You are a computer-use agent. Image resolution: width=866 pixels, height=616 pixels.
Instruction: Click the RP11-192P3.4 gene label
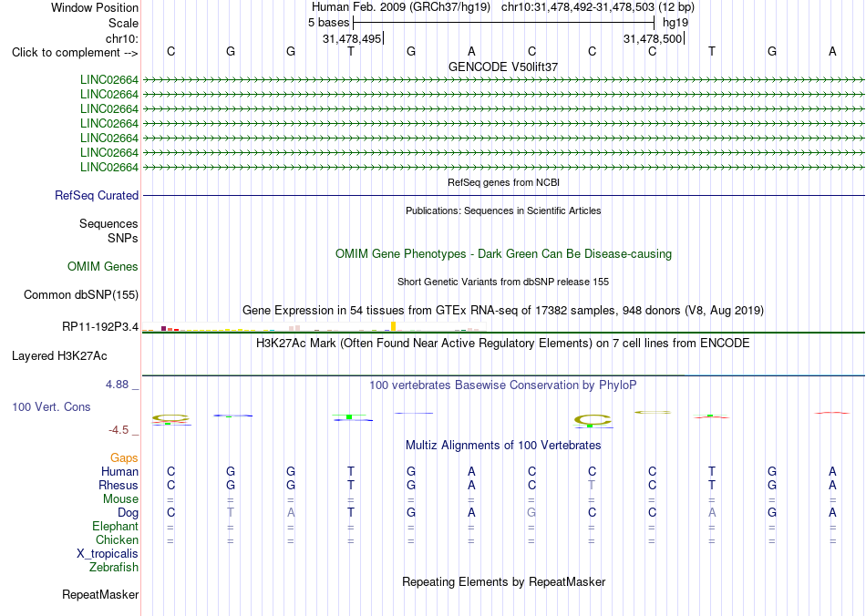(x=100, y=327)
